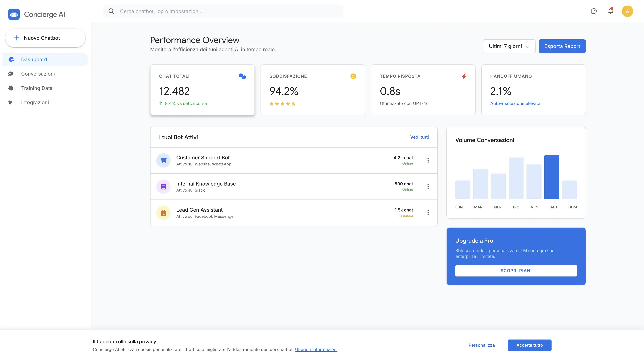Open the user avatar profile menu
The width and height of the screenshot is (644, 361).
[627, 11]
